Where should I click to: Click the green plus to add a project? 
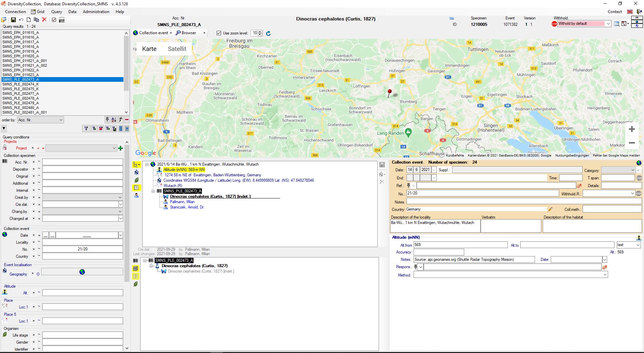click(x=120, y=148)
